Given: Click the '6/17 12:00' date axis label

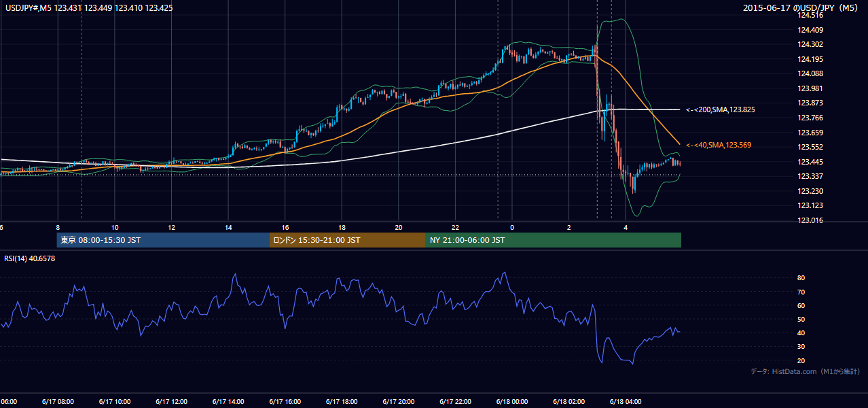Looking at the screenshot, I should (171, 401).
